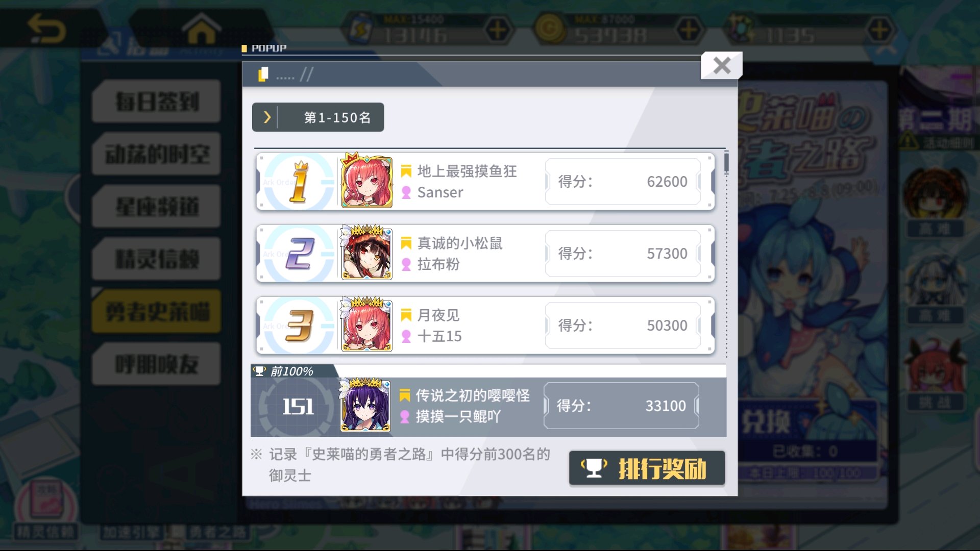The height and width of the screenshot is (551, 980).
Task: Add gems with the plus button
Action: (x=879, y=30)
